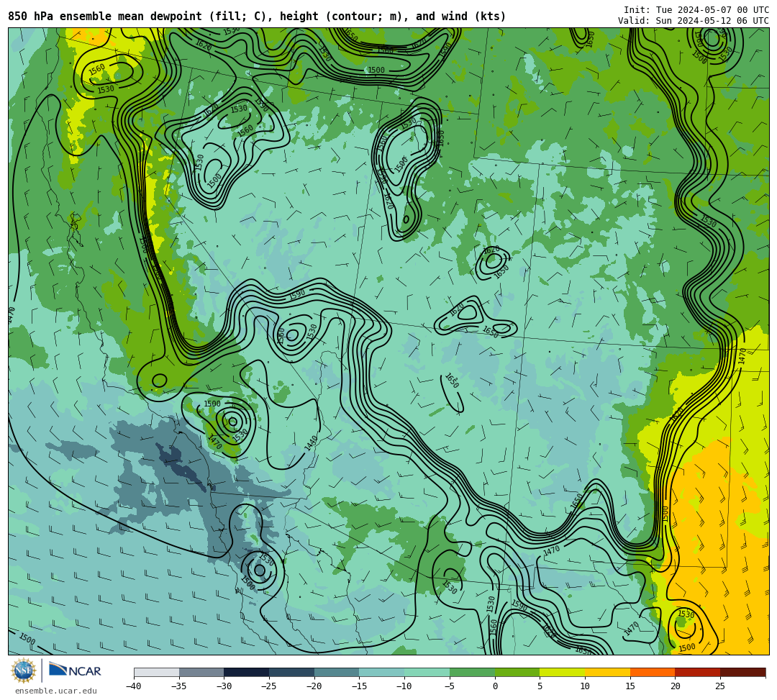Image resolution: width=777 pixels, height=700 pixels.
Task: Click the 0 colorbar tick label
Action: pos(495,686)
